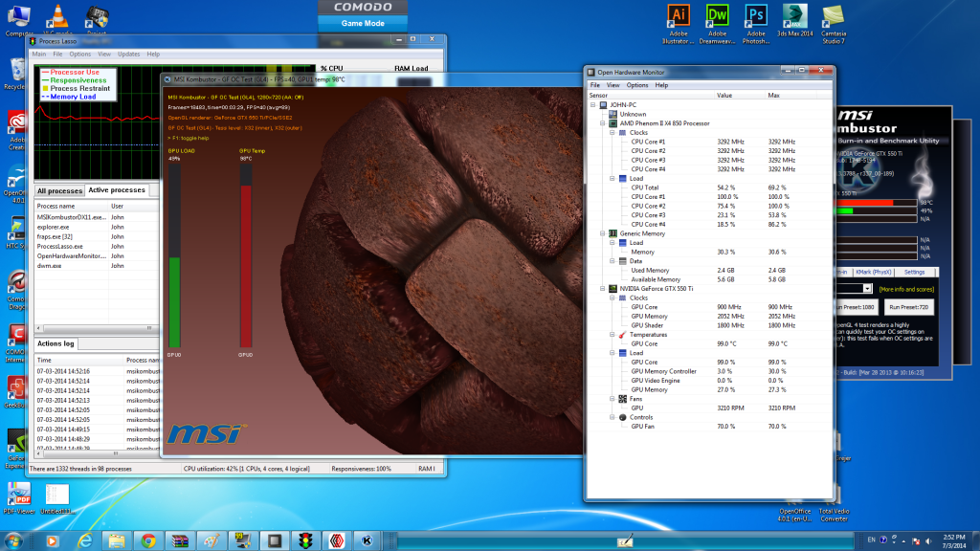Viewport: 980px width, 551px height.
Task: Click the Chrome icon in the taskbar
Action: tap(148, 540)
